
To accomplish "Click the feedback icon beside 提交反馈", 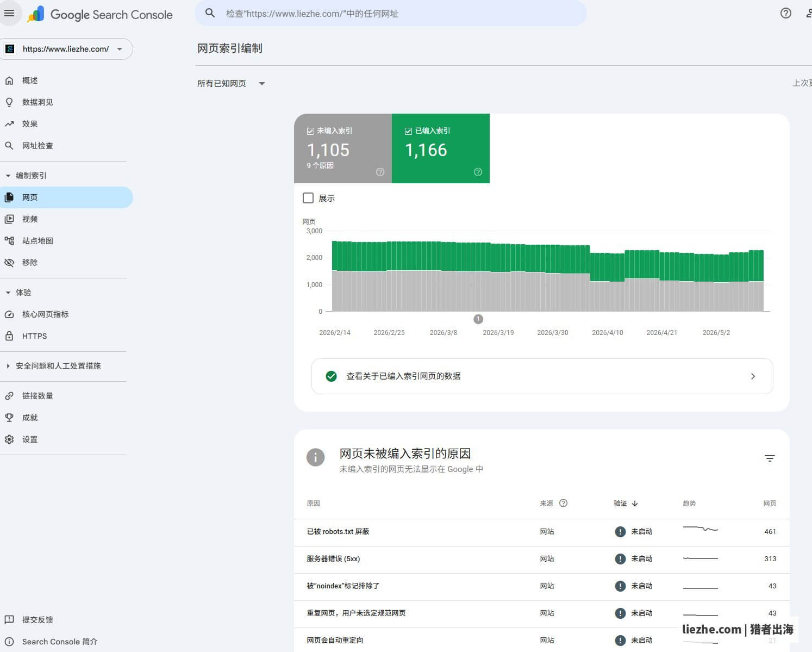I will pyautogui.click(x=9, y=620).
